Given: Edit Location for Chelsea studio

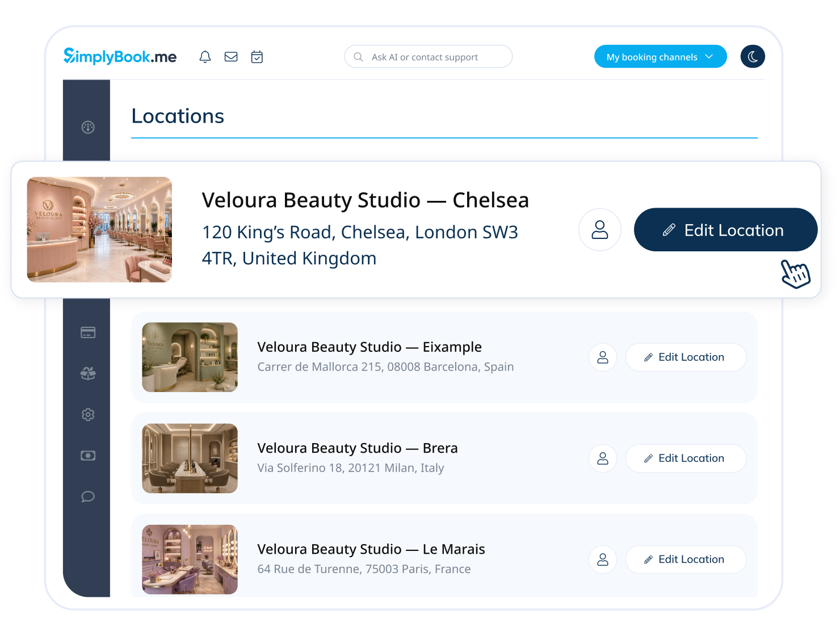Looking at the screenshot, I should pyautogui.click(x=725, y=230).
